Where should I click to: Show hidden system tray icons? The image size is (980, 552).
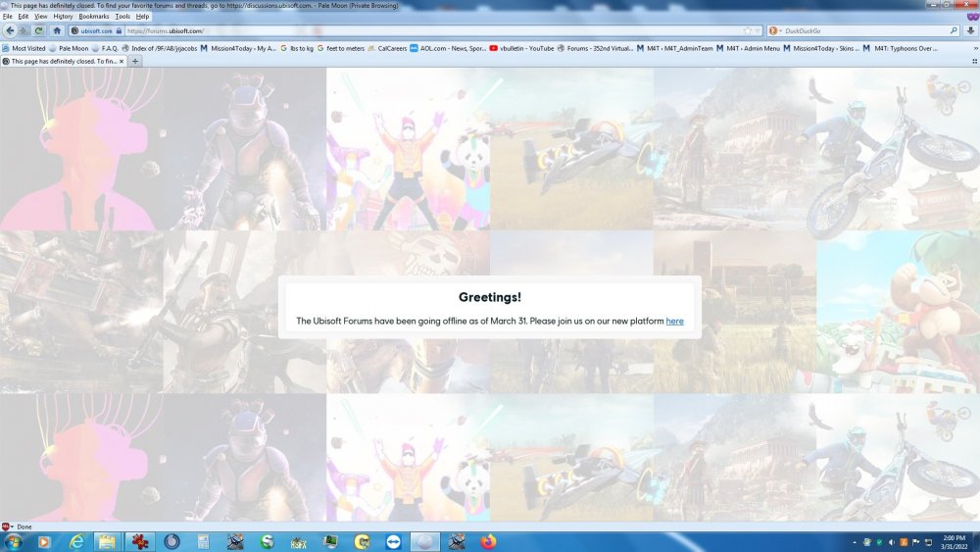click(x=855, y=542)
